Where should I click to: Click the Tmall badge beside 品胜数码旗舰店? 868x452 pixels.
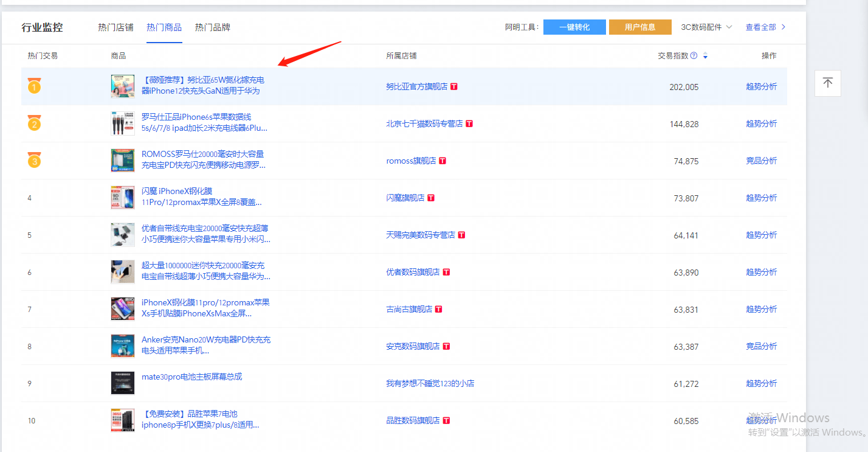point(446,420)
